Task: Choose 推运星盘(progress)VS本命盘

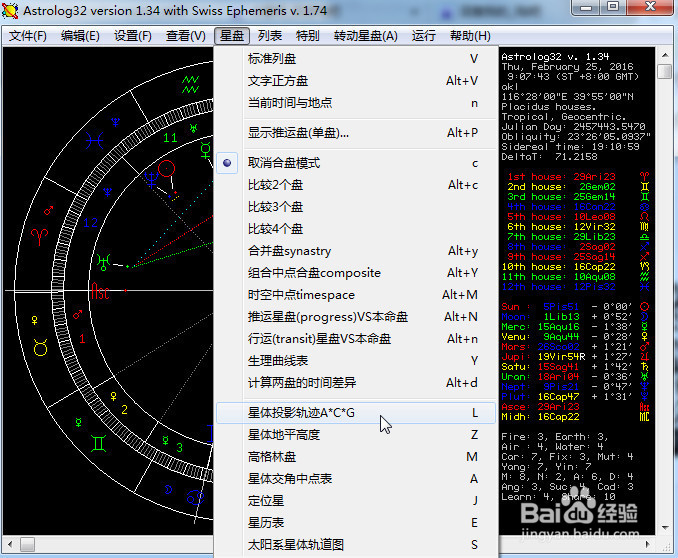Action: (356, 317)
